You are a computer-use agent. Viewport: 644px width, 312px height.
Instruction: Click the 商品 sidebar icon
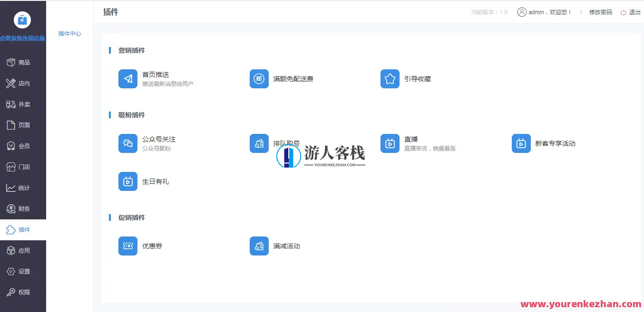(x=11, y=62)
